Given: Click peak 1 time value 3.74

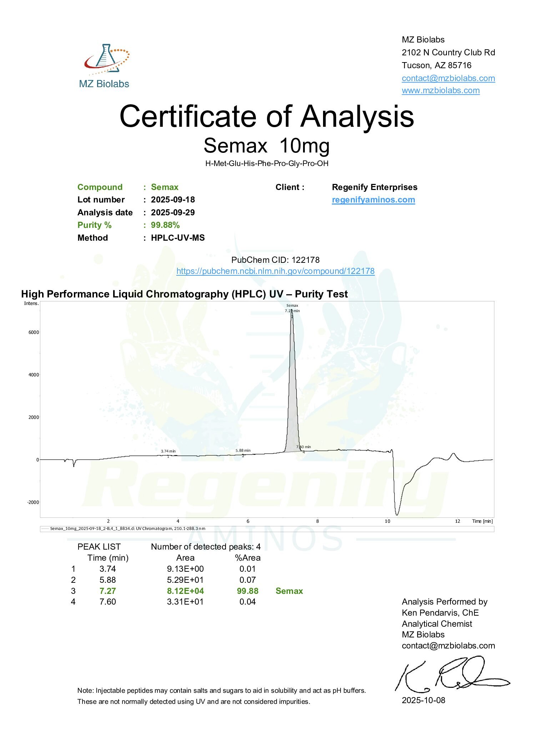Looking at the screenshot, I should (x=108, y=569).
